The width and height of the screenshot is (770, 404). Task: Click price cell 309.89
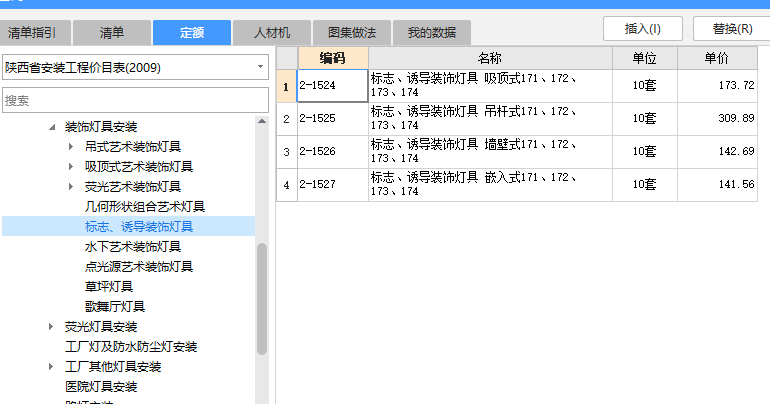[x=717, y=119]
